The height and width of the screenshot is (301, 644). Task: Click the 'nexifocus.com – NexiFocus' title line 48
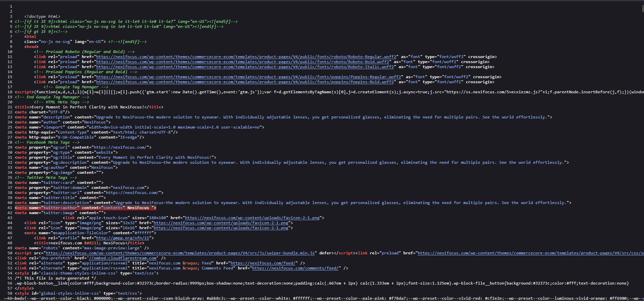pos(89,243)
